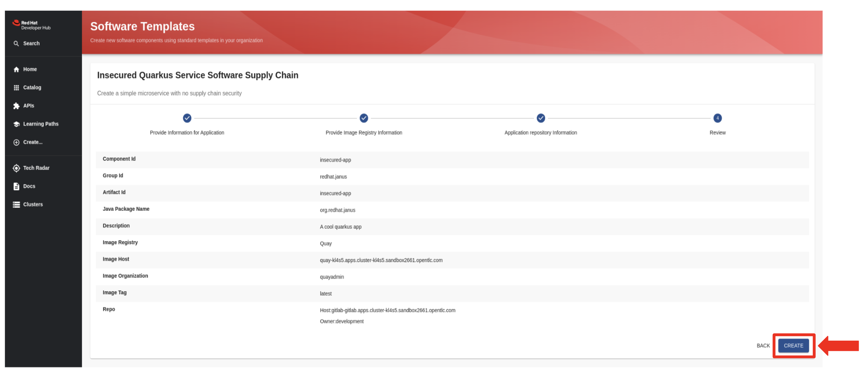Select the Tech Radar sidebar entry
This screenshot has height=379, width=868.
click(x=36, y=168)
